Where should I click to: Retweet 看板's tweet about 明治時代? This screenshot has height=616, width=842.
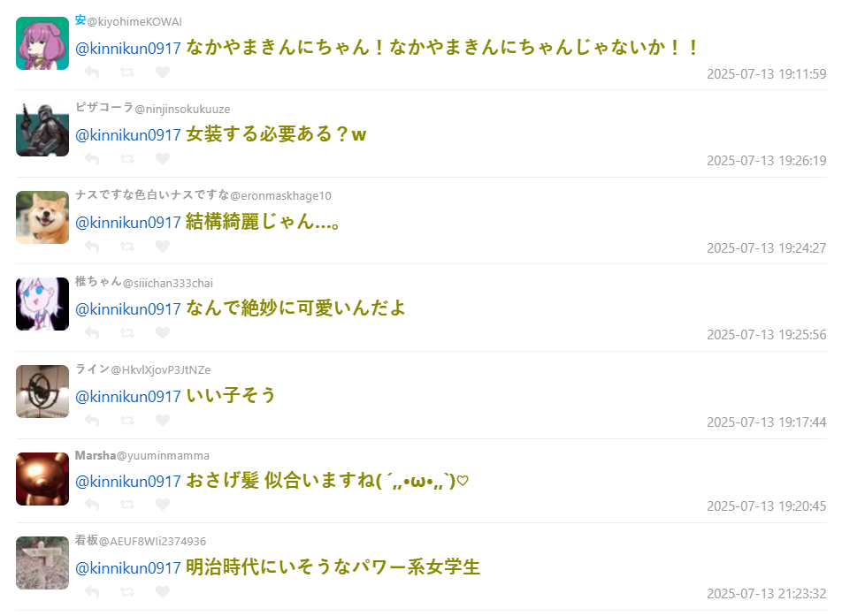(x=127, y=592)
